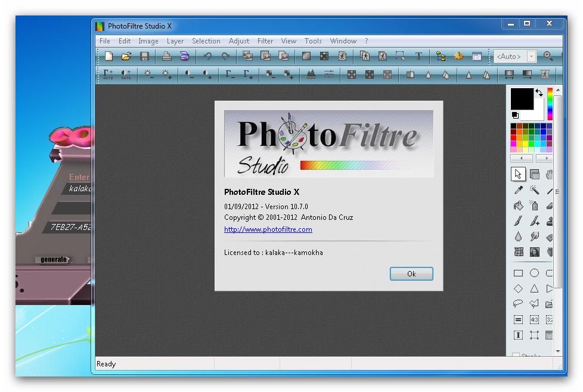The height and width of the screenshot is (392, 583).
Task: Click the Contrast plus icon
Action: (x=207, y=74)
